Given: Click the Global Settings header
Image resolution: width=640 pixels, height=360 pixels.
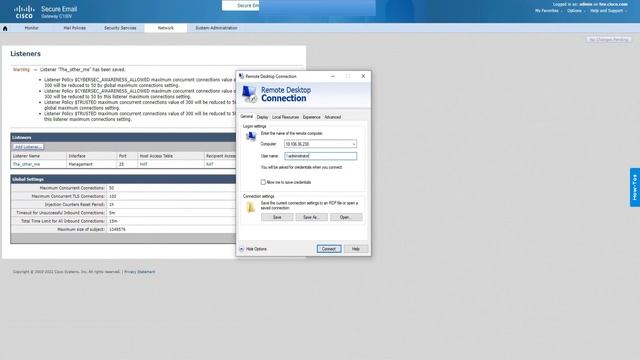Looking at the screenshot, I should point(28,179).
